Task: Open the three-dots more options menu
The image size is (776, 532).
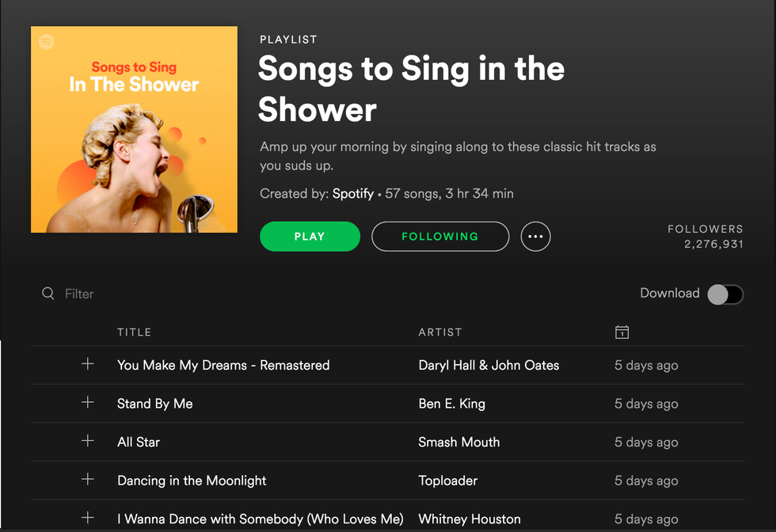Action: click(x=535, y=236)
